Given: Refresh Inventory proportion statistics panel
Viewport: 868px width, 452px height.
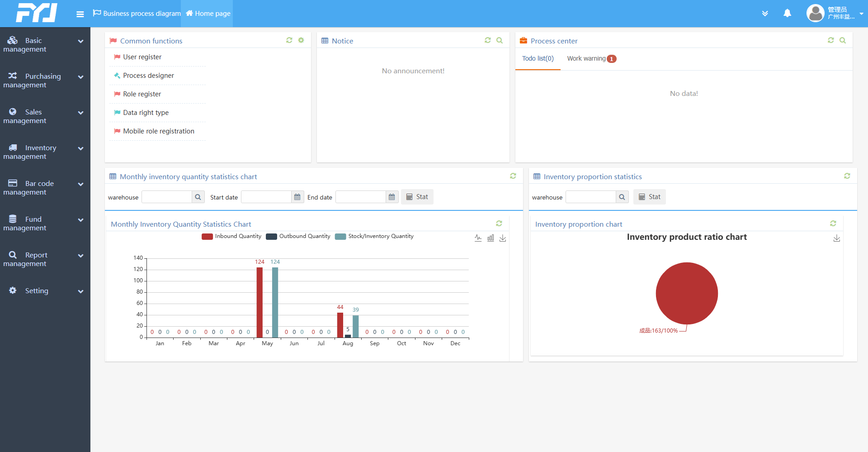Looking at the screenshot, I should pyautogui.click(x=847, y=176).
